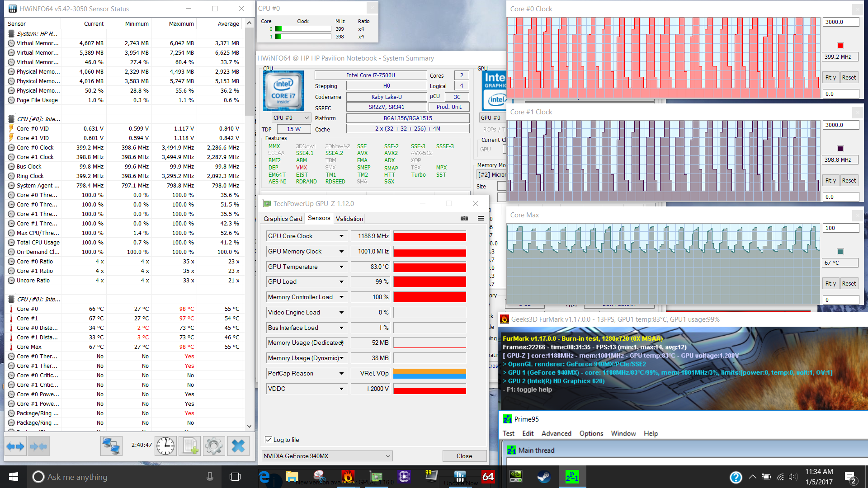
Task: Click Reset in Core Max graph
Action: 849,283
